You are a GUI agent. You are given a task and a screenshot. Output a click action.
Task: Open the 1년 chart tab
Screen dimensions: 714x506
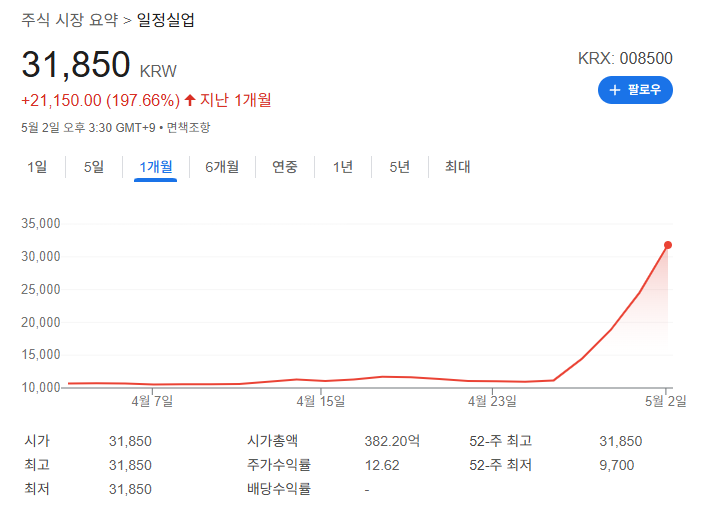343,167
